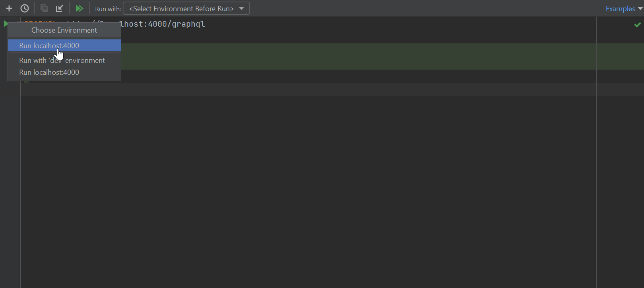Click the green run gutter triangle
This screenshot has height=288, width=644.
coord(5,24)
